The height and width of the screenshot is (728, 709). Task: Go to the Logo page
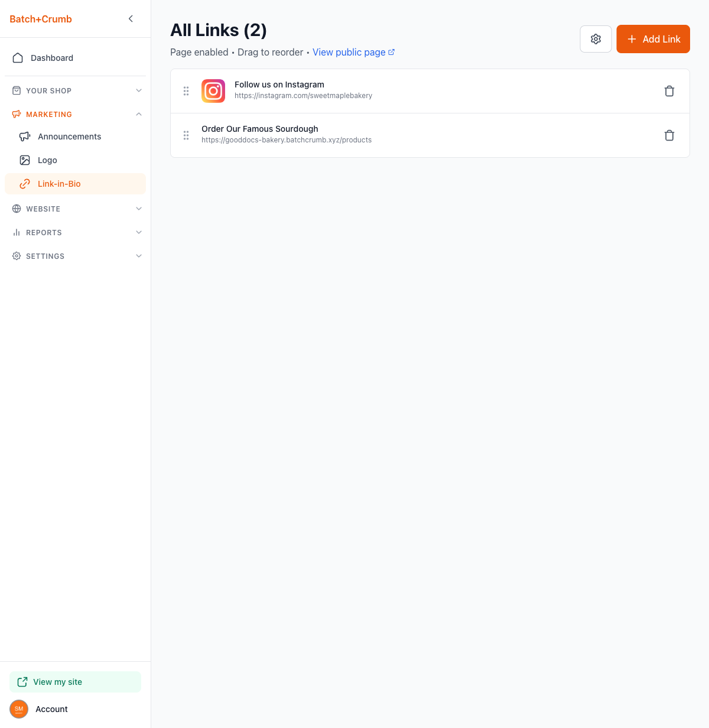pyautogui.click(x=47, y=160)
